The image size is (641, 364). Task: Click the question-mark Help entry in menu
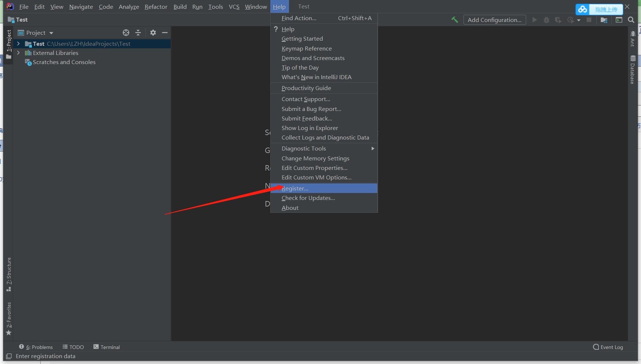tap(324, 29)
